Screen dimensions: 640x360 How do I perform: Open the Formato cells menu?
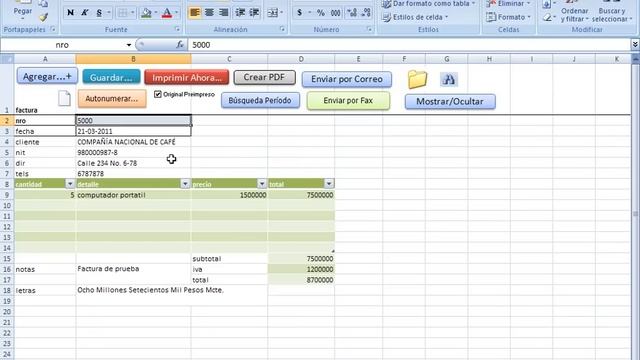508,17
